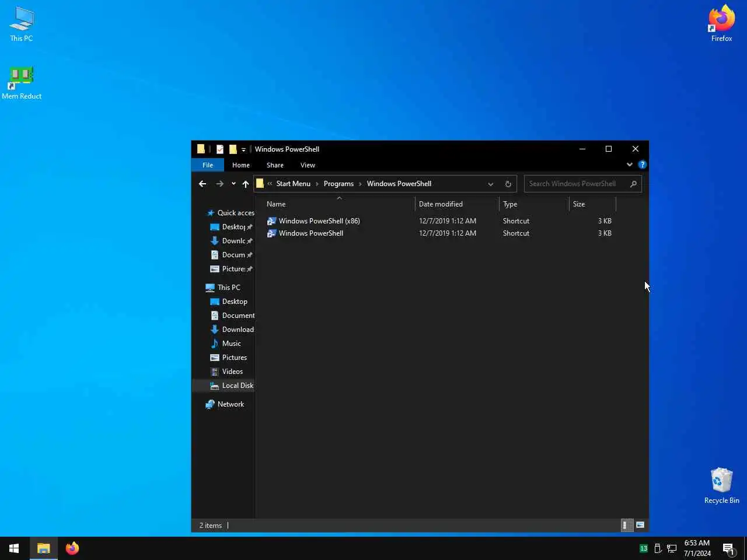This screenshot has width=747, height=560.
Task: Sort by the Date modified column header
Action: coord(457,204)
